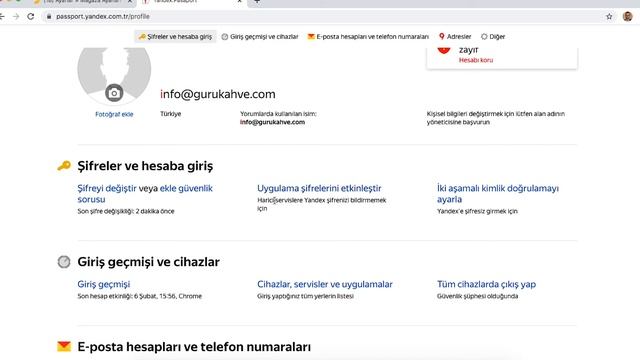Close the Yandex Passport browser tab
640x360 pixels.
(x=239, y=2)
